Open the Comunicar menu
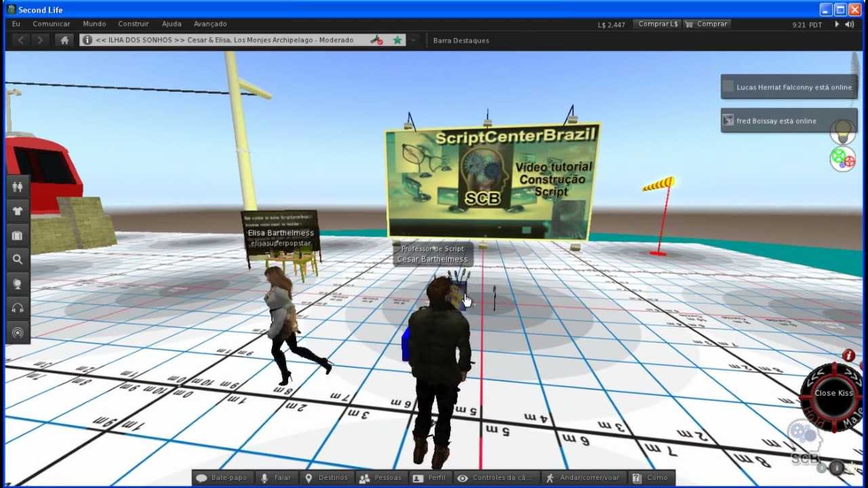This screenshot has width=868, height=488. pyautogui.click(x=52, y=24)
